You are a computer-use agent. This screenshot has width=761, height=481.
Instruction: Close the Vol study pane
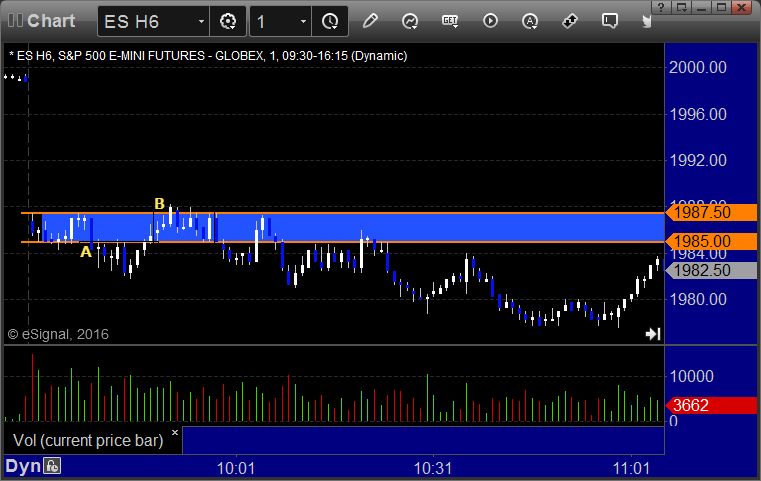tap(175, 432)
